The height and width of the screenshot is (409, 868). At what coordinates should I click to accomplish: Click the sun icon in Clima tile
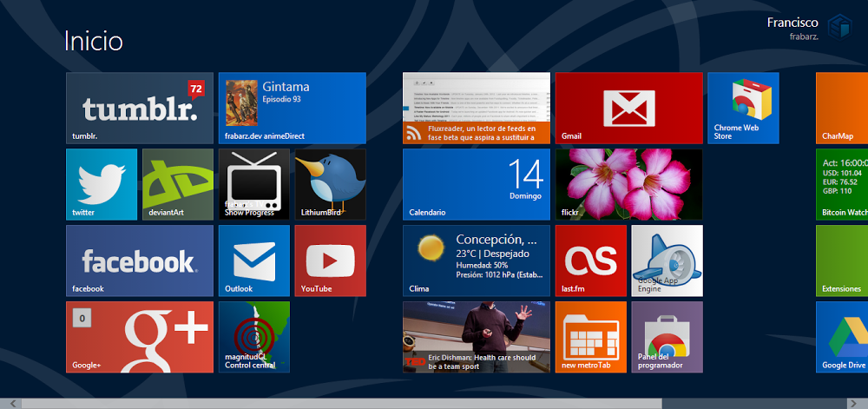(431, 247)
